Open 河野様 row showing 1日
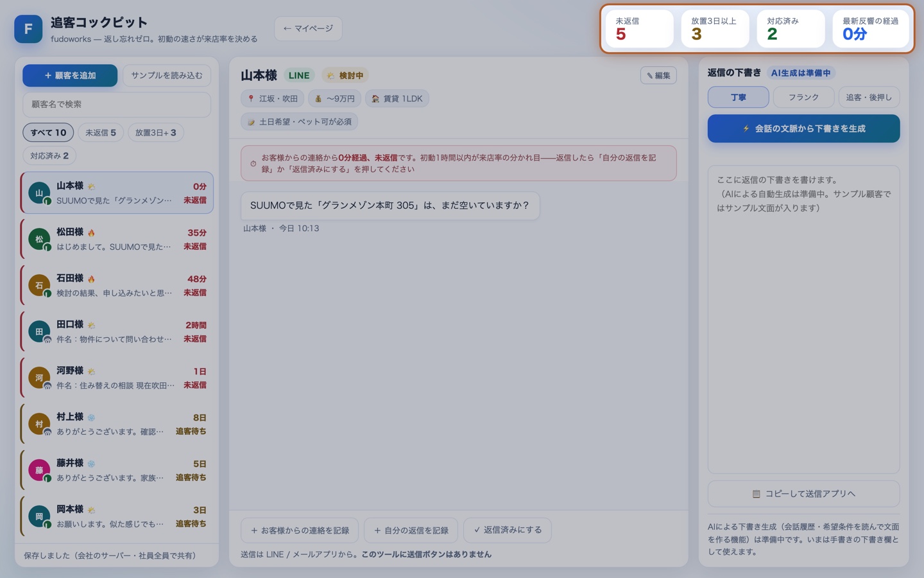Screen dimensions: 924x578 point(117,378)
